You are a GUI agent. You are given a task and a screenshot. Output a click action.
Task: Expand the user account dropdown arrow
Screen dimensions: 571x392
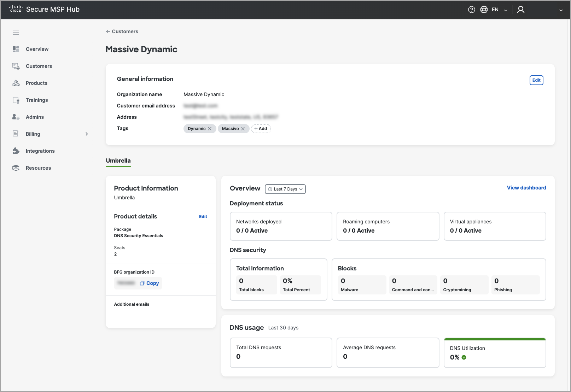(561, 10)
